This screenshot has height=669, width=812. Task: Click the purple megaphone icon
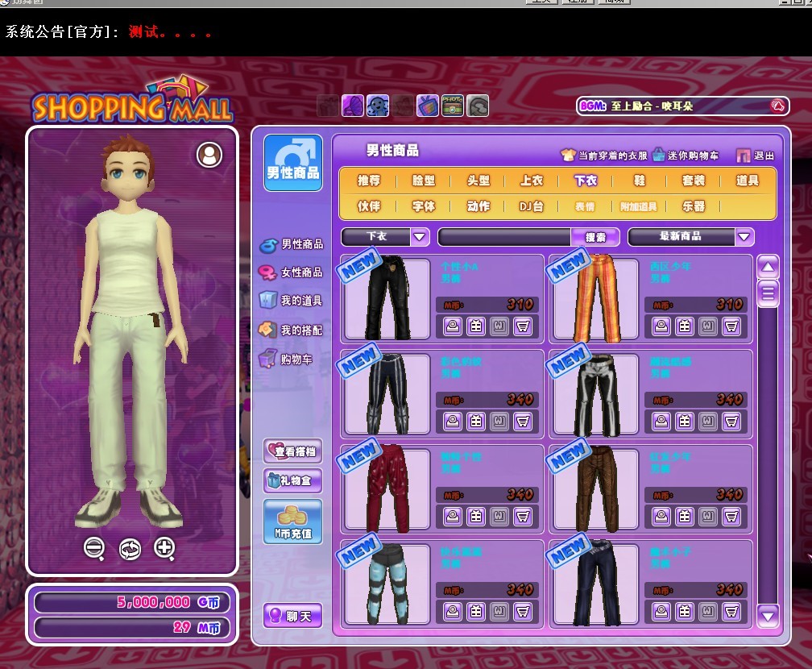[x=353, y=106]
